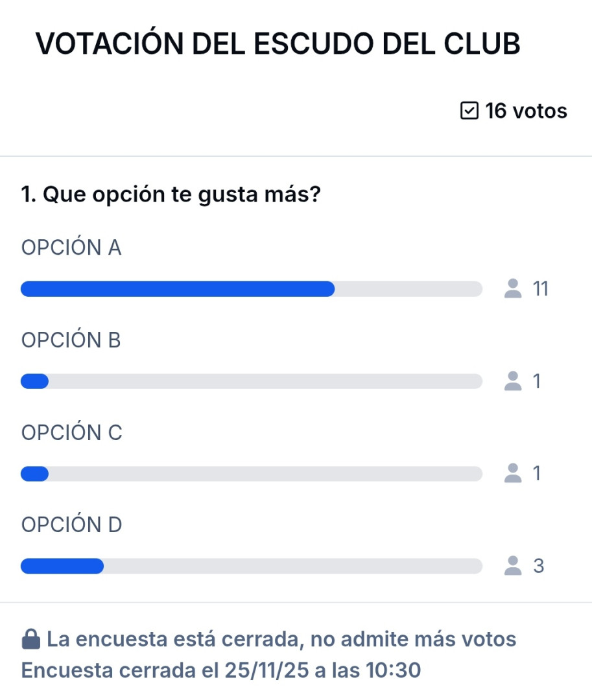
Task: Click the Opción D progress bar
Action: (x=252, y=566)
